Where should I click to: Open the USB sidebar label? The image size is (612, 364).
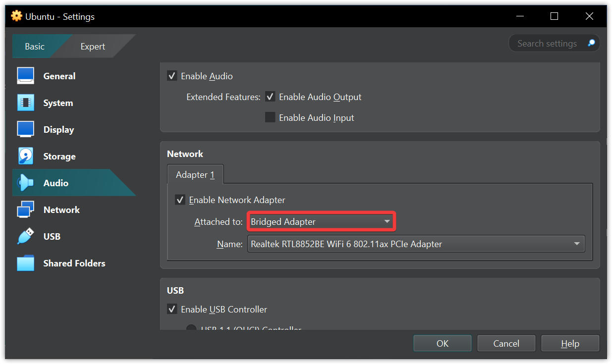click(52, 237)
